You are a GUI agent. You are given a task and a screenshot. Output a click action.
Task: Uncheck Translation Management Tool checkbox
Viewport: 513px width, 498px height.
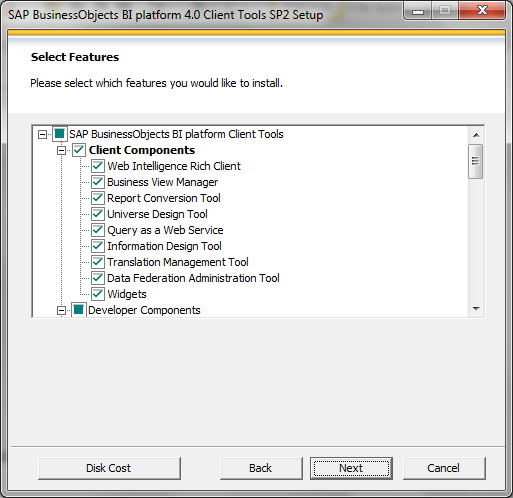pyautogui.click(x=98, y=262)
